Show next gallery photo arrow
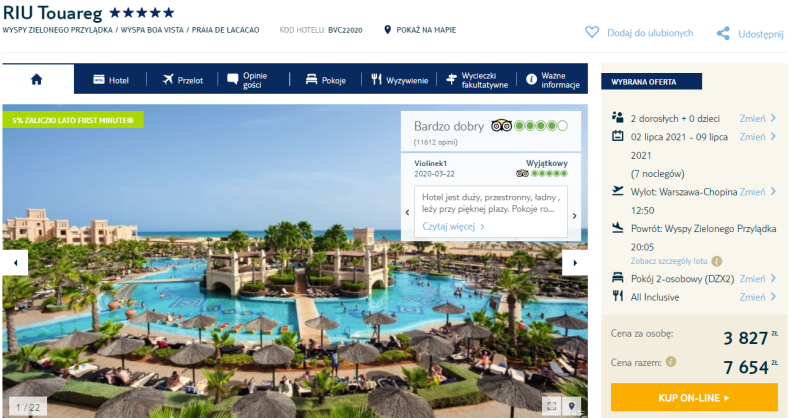Viewport: 790px width, 418px height. [x=575, y=263]
